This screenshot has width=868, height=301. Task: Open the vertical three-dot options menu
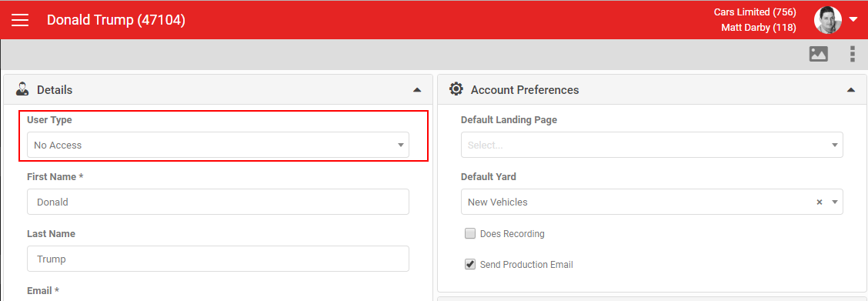(852, 54)
